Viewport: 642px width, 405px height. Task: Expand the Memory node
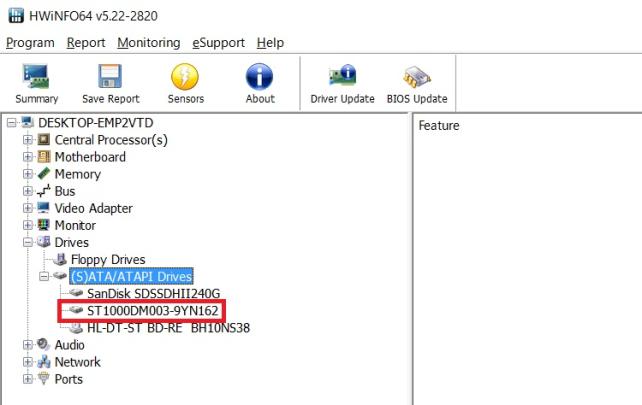(28, 174)
